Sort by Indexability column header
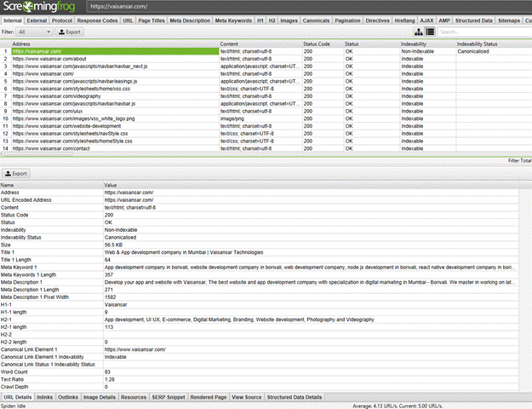The image size is (532, 409). click(x=426, y=43)
